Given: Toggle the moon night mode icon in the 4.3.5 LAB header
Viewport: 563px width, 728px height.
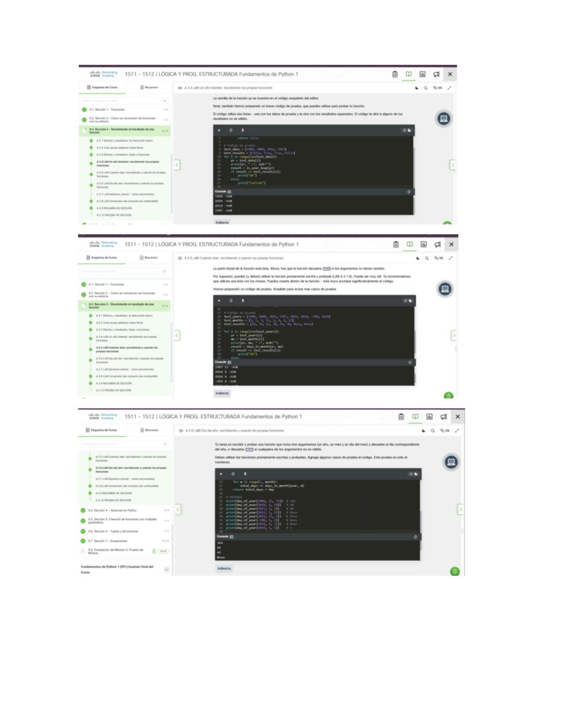Looking at the screenshot, I should coord(418,258).
